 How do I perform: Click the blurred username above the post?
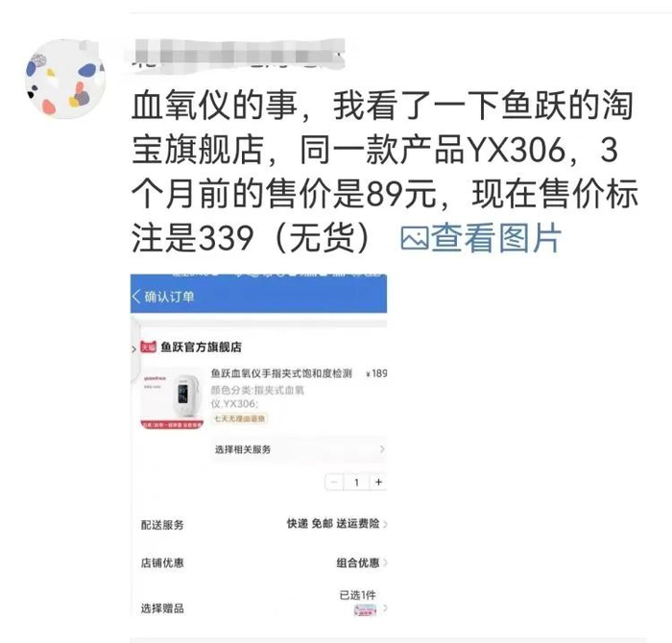point(237,55)
